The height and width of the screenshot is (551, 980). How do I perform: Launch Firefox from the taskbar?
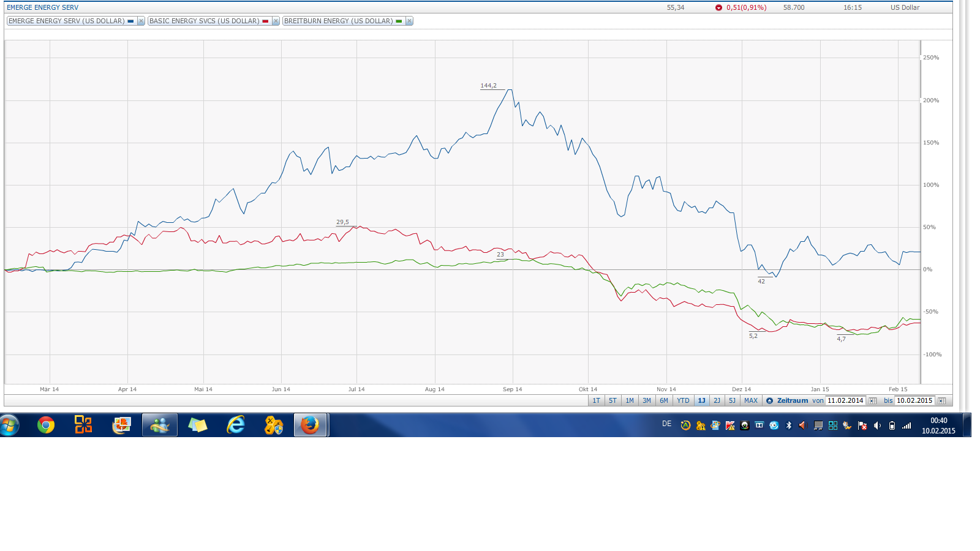310,424
